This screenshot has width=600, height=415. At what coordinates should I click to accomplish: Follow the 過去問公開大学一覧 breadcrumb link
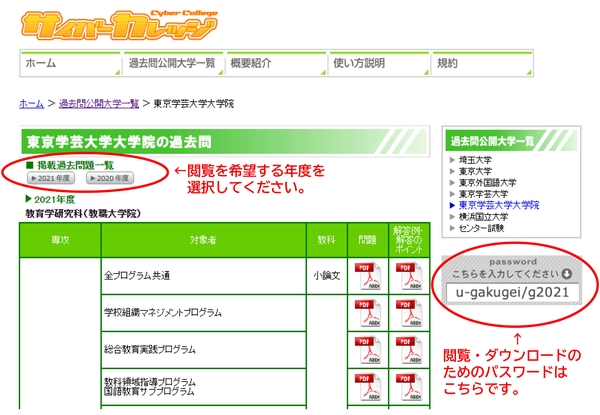point(99,104)
